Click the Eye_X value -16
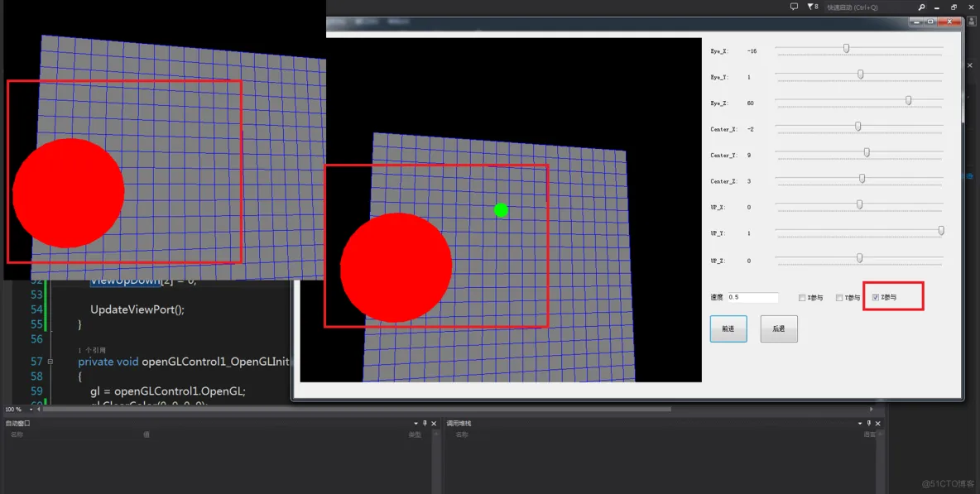The width and height of the screenshot is (980, 494). (752, 51)
